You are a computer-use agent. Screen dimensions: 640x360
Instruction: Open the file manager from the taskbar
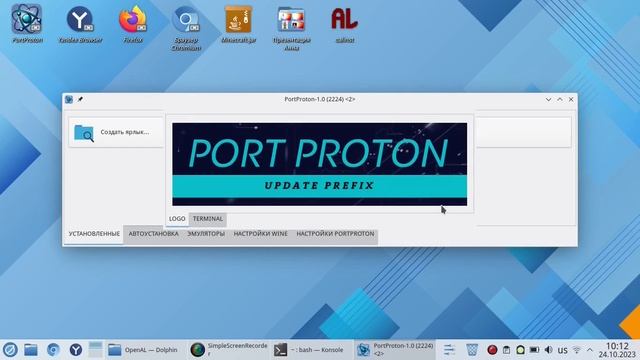(x=31, y=350)
